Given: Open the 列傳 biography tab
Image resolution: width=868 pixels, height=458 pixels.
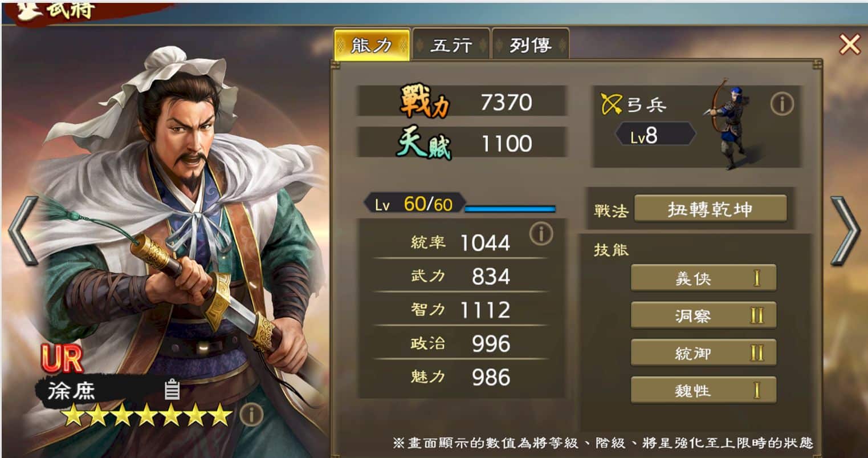Looking at the screenshot, I should click(x=531, y=44).
